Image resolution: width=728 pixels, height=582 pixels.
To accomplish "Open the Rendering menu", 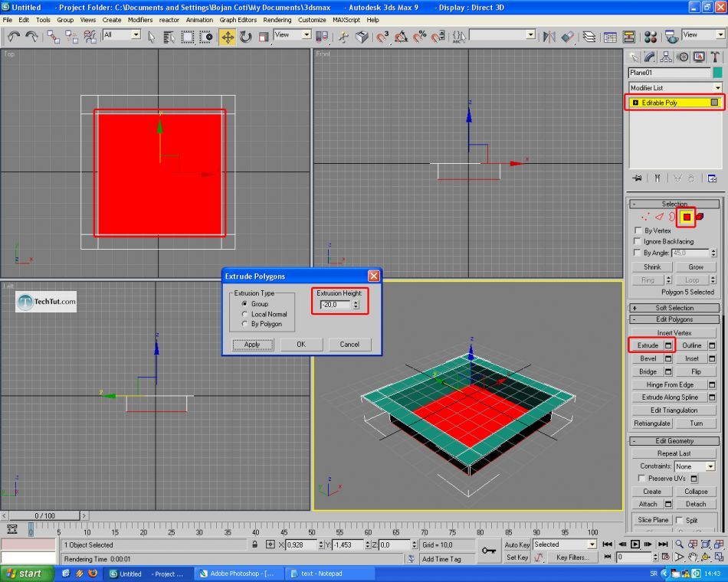I will tap(277, 20).
